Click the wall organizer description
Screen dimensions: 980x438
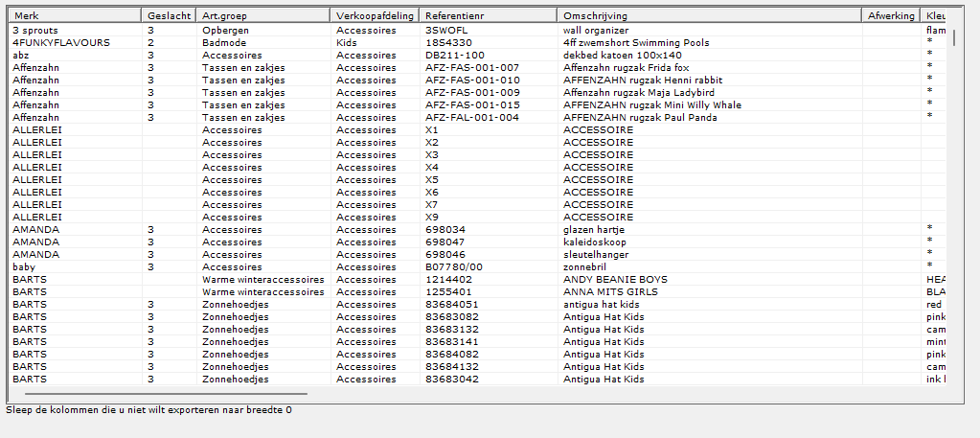pyautogui.click(x=596, y=30)
